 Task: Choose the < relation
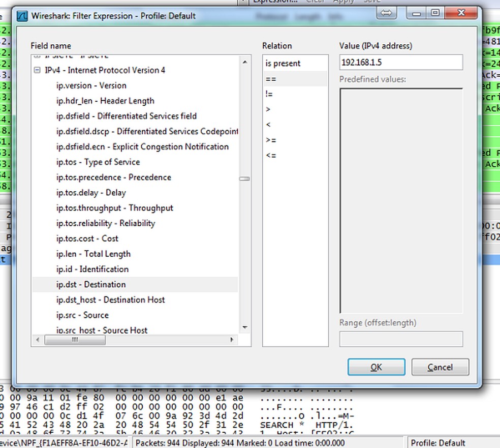tap(268, 125)
